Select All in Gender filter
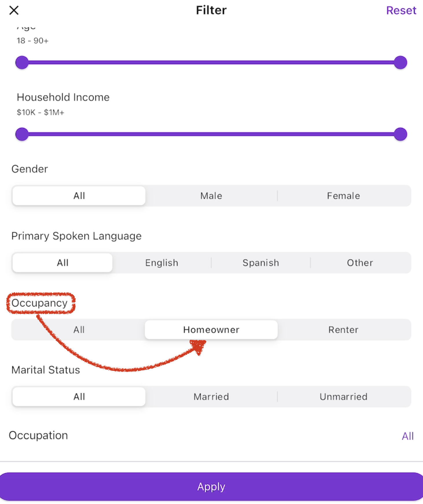423x504 pixels. pos(79,196)
